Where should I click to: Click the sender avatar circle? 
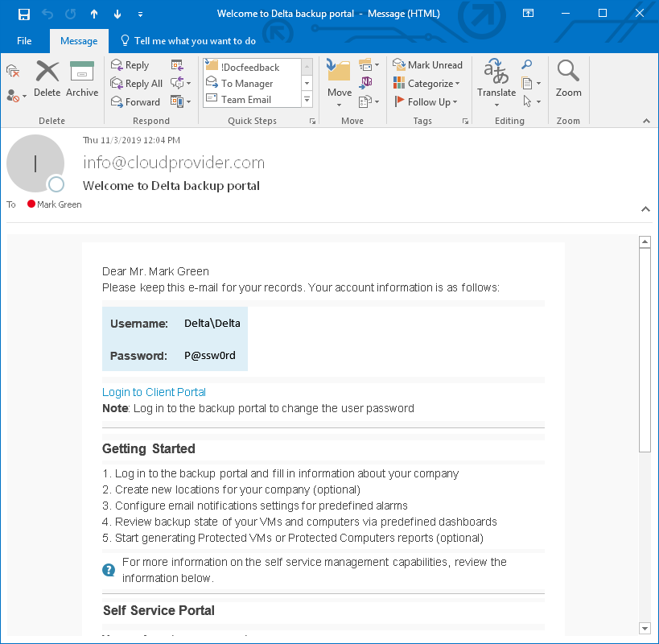click(35, 163)
